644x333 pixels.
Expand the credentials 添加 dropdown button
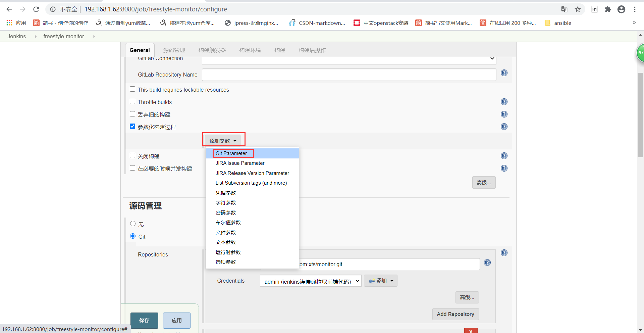tap(381, 281)
